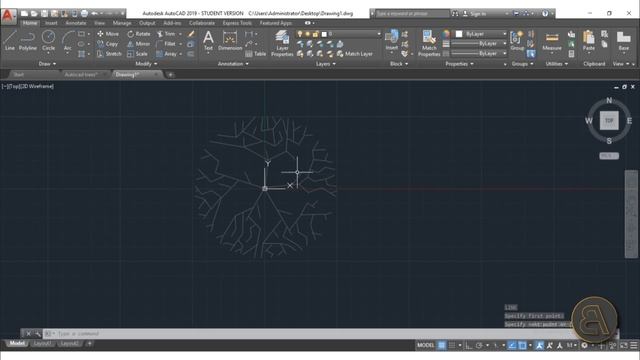Viewport: 640px width, 360px height.
Task: Toggle 2D object snap in status bar
Action: [522, 345]
